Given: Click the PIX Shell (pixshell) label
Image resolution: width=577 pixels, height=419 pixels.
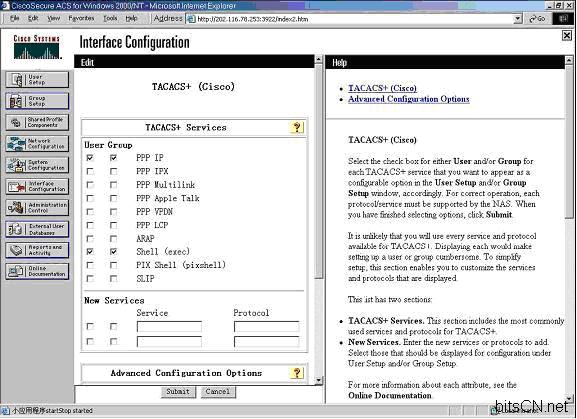Looking at the screenshot, I should tap(181, 265).
